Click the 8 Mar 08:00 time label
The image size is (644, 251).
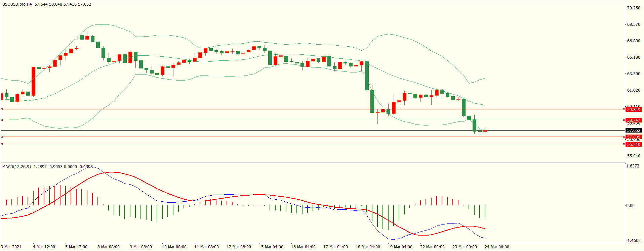[x=108, y=247]
